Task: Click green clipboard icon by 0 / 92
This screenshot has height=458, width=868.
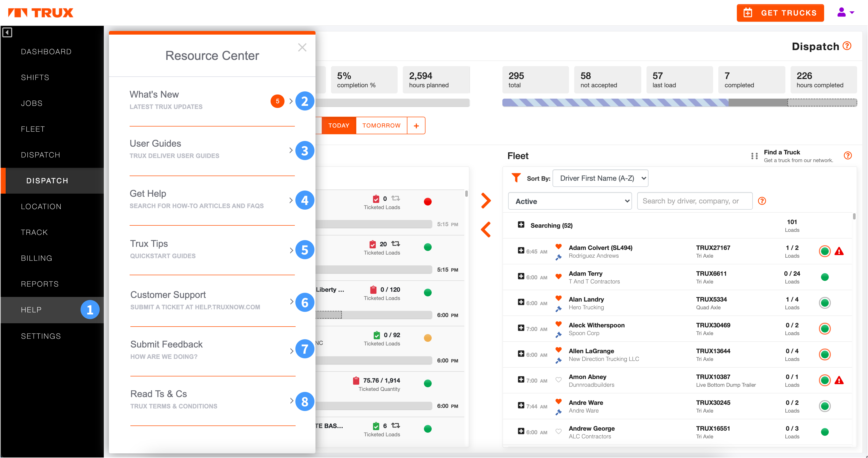Action: (x=376, y=335)
